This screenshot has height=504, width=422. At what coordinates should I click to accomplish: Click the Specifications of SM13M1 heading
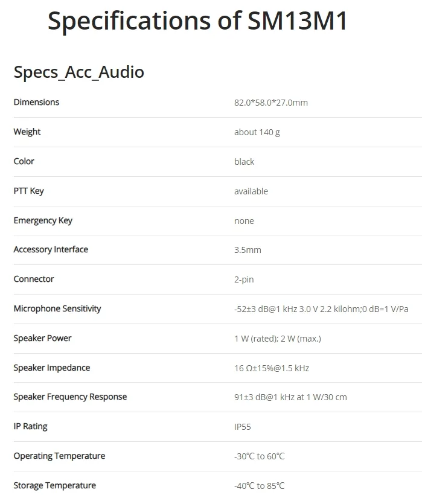[x=197, y=21]
